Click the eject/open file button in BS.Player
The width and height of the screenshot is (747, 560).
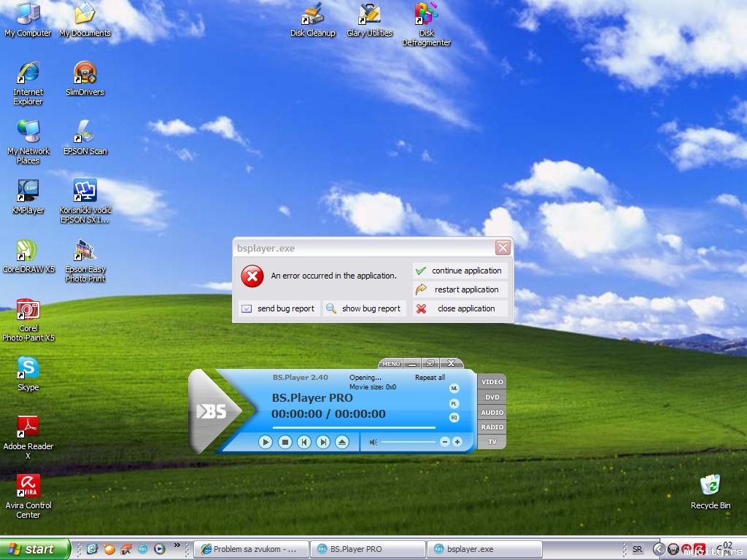click(342, 443)
